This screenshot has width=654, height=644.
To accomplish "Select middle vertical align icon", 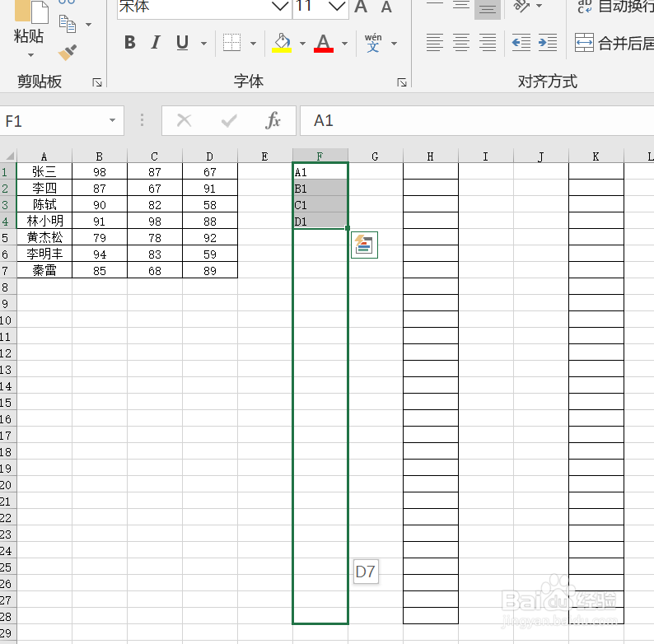I will tap(461, 7).
